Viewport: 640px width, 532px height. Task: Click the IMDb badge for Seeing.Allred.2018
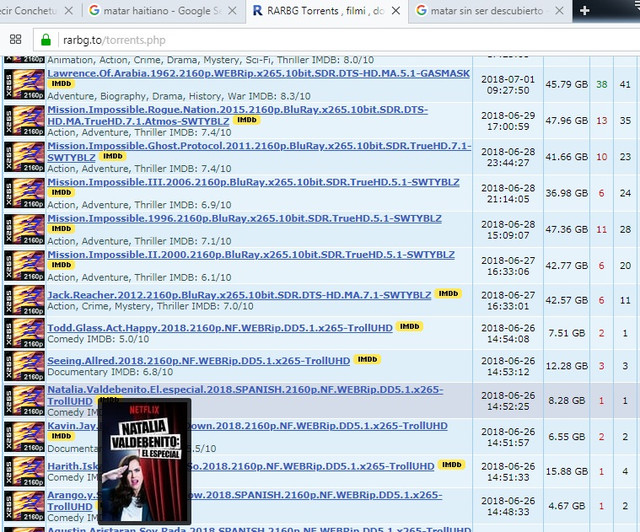(367, 359)
